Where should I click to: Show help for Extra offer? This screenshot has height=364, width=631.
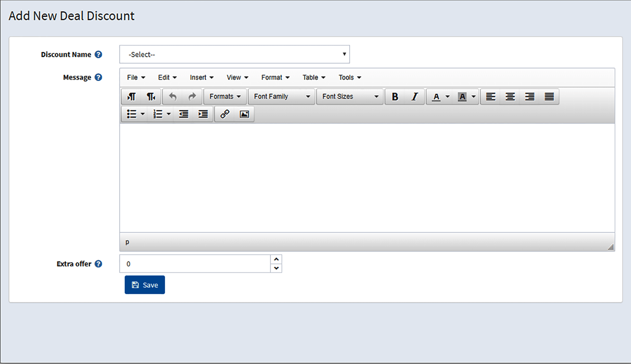click(x=98, y=264)
